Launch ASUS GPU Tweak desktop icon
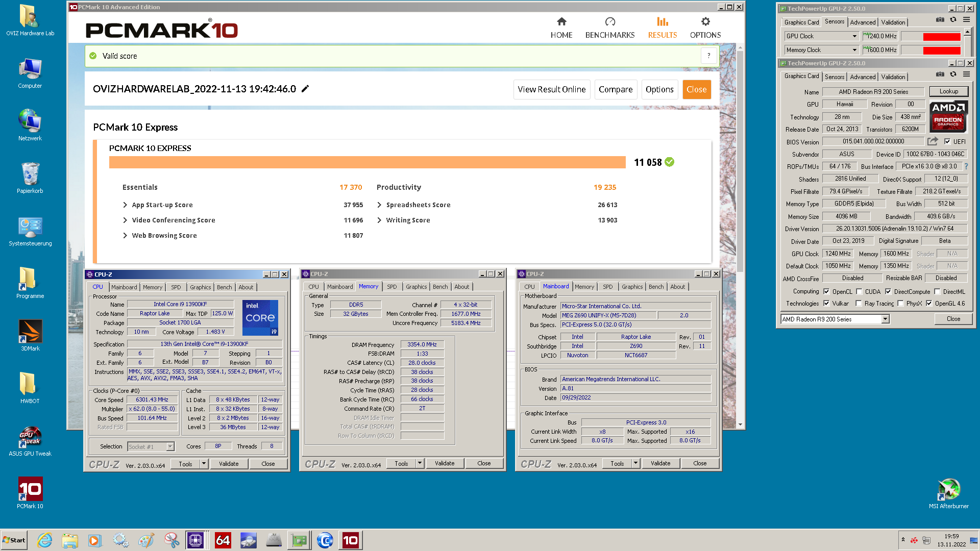The height and width of the screenshot is (551, 980). 30,441
